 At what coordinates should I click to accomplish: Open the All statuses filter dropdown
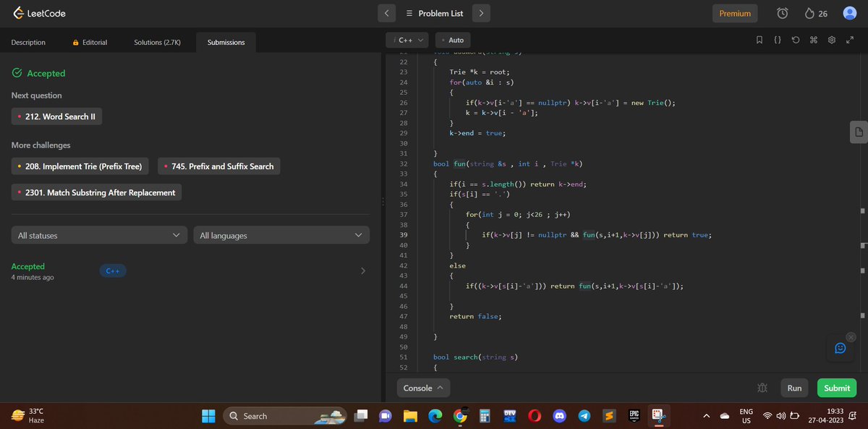coord(99,235)
